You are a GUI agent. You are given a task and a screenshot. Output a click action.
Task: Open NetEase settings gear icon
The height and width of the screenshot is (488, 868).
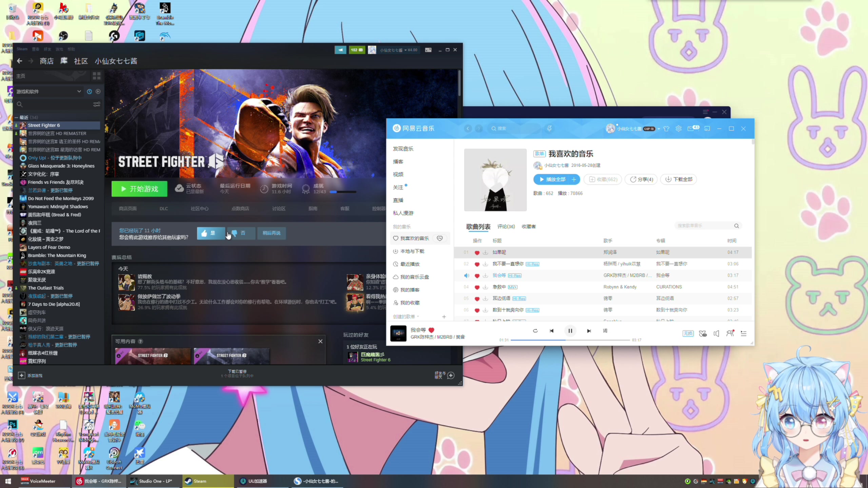[x=678, y=128]
